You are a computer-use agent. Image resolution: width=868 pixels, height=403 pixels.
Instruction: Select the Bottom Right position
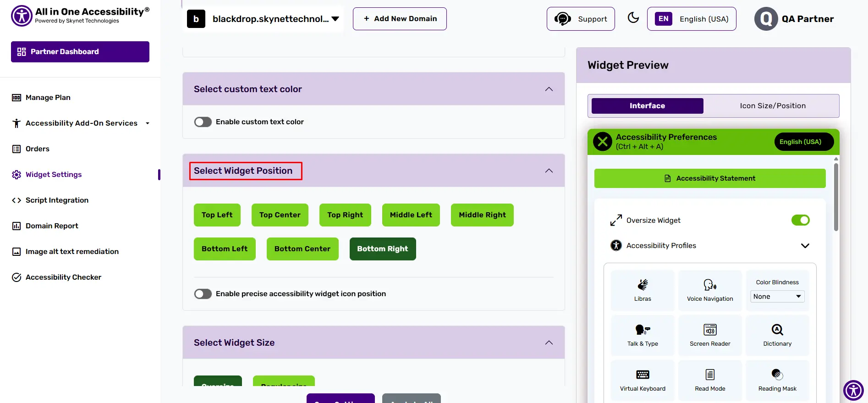click(x=383, y=249)
